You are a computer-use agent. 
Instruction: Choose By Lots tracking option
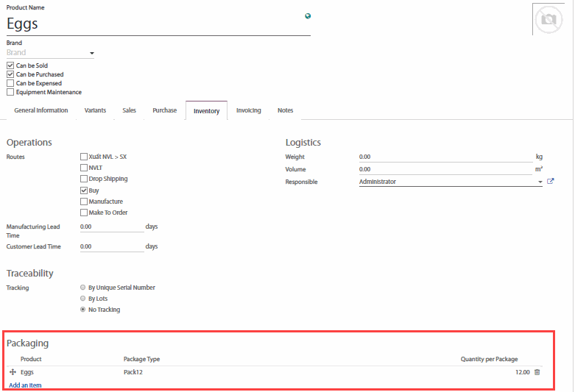coord(82,299)
